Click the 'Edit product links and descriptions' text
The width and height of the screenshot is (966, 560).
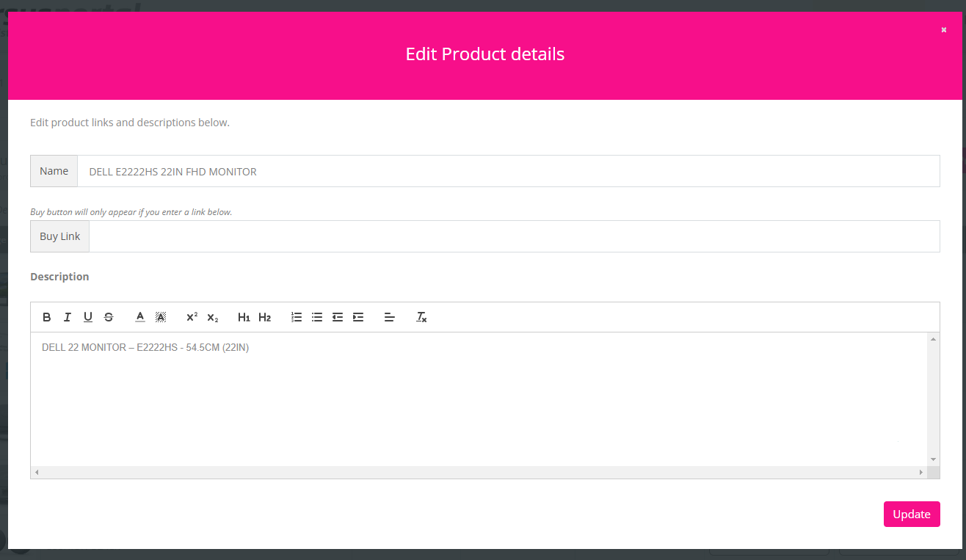(130, 123)
